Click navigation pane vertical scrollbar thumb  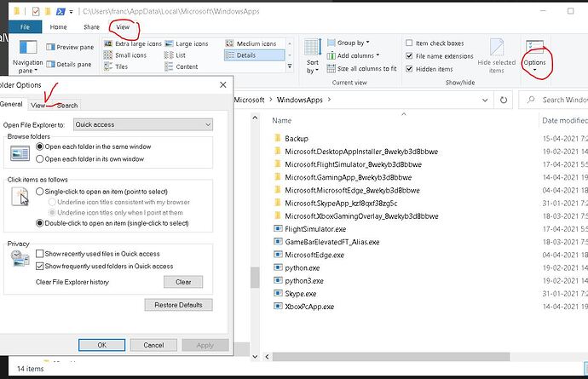255,278
